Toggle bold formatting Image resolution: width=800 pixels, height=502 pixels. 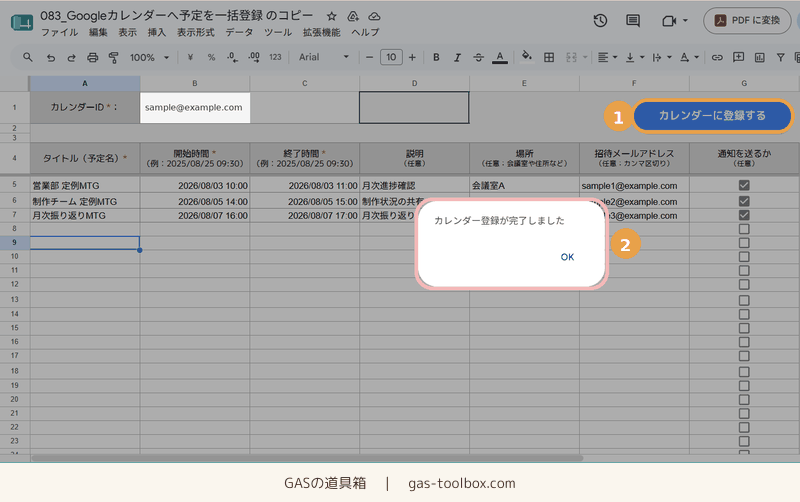[436, 57]
